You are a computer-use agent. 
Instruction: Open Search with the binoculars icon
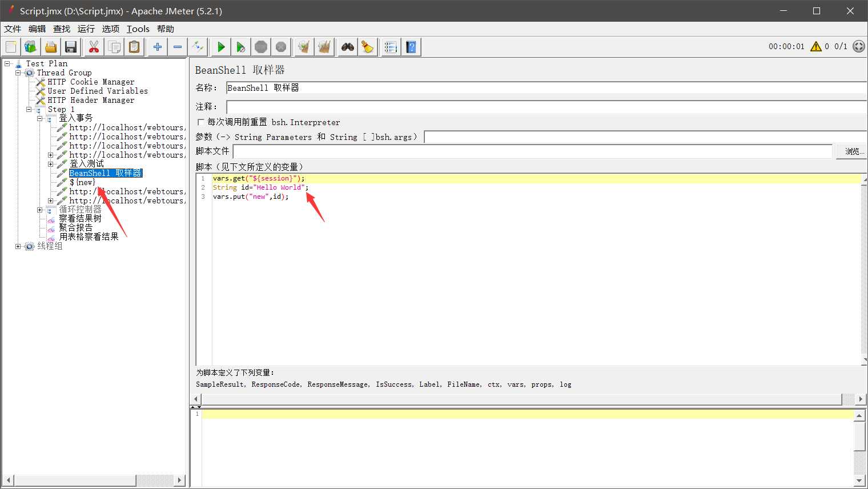347,47
